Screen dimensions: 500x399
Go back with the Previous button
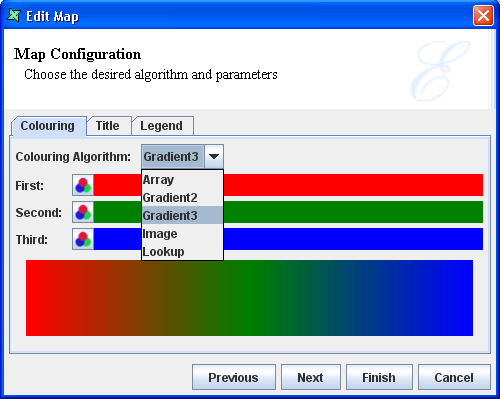click(x=234, y=377)
